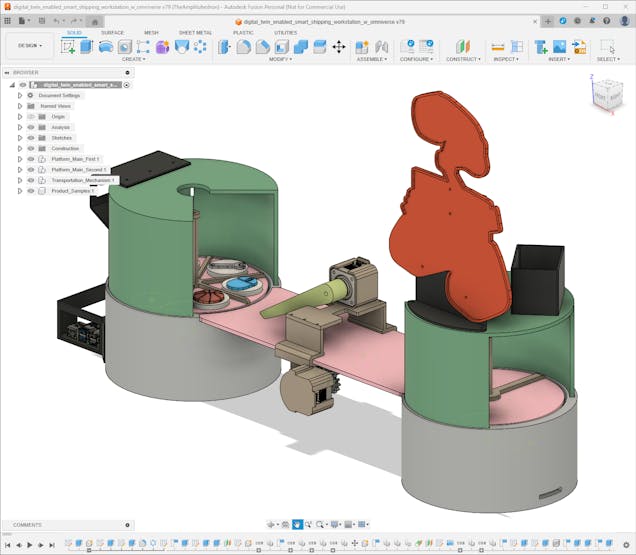This screenshot has height=555, width=636.
Task: Expand the Document Settings node
Action: (19, 96)
